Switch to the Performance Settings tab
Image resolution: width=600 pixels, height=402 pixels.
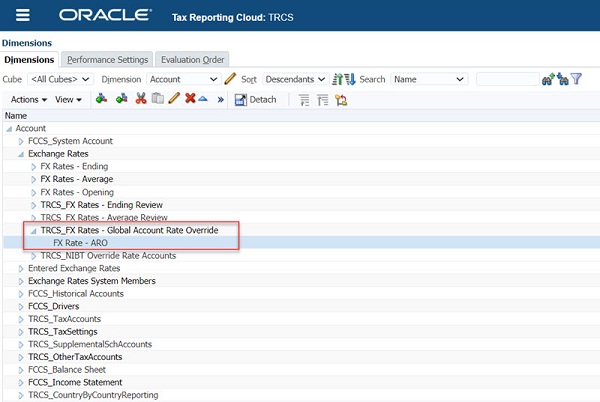107,60
